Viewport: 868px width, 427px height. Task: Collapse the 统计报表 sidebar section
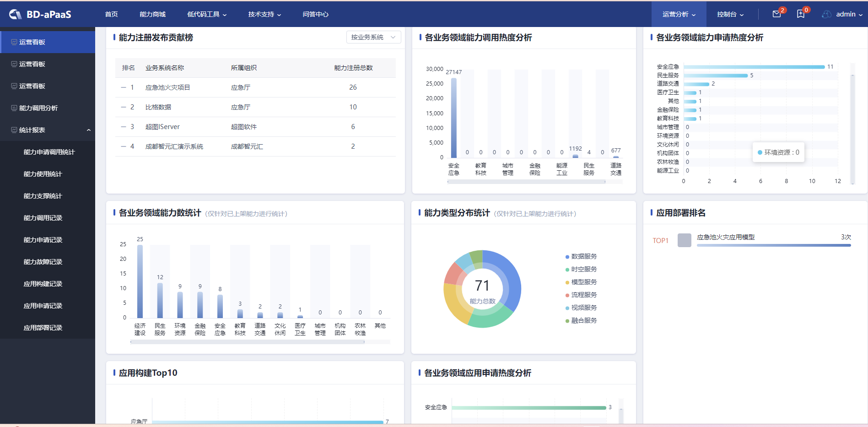coord(89,130)
